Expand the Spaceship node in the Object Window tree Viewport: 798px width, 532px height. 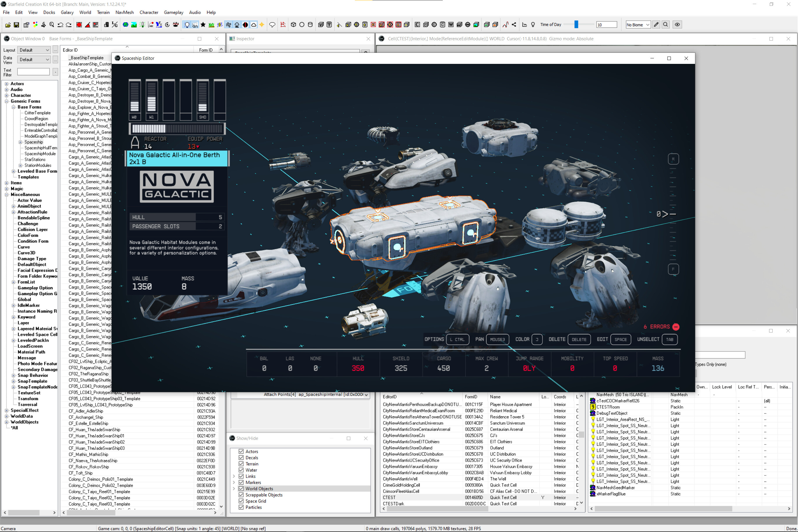click(21, 142)
